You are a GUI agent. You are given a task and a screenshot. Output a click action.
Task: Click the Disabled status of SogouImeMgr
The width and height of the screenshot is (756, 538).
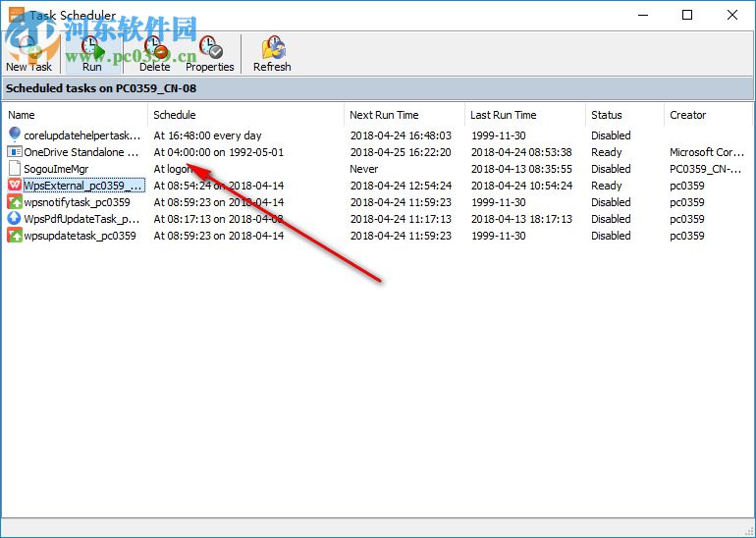(x=611, y=169)
